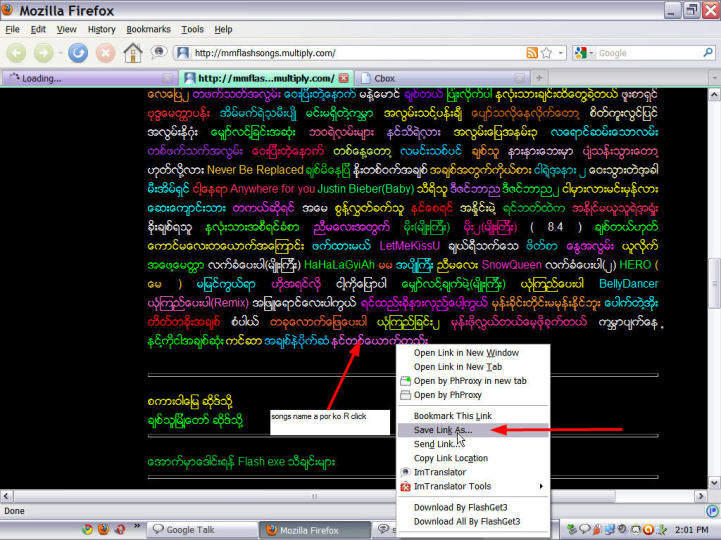Open the Justin Bieber(Baby) link

pos(366,189)
